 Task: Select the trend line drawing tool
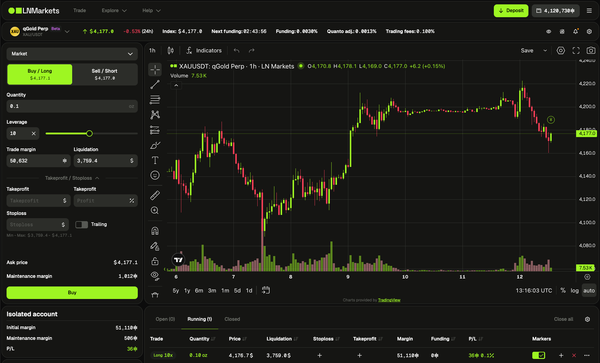pos(155,85)
